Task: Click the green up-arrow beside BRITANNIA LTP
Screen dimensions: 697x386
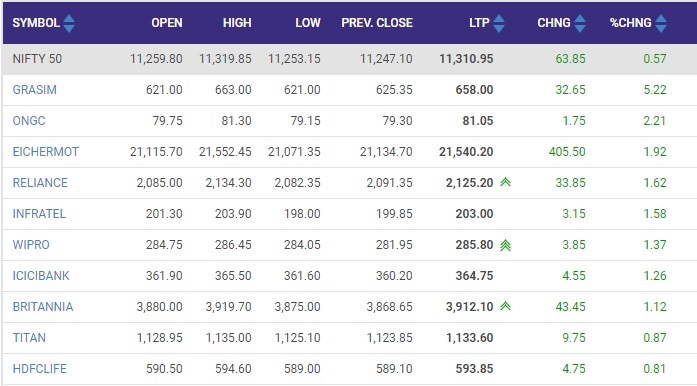Action: (505, 306)
